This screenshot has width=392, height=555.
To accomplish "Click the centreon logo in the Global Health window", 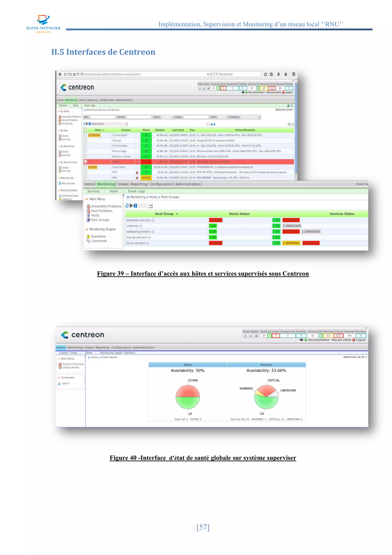I will pos(82,335).
